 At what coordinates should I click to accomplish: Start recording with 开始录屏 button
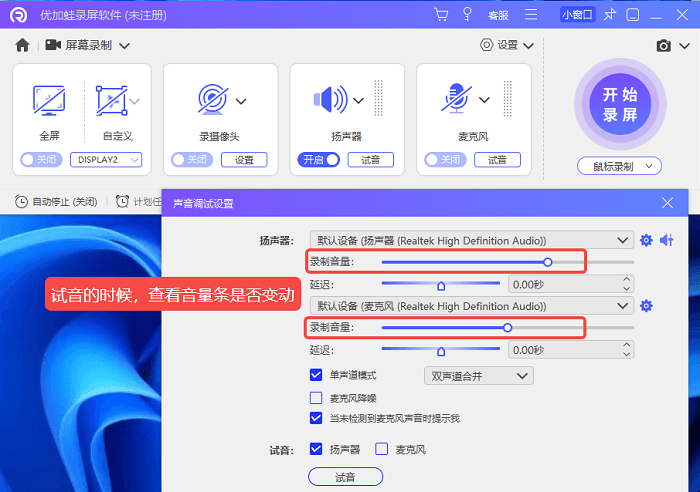(620, 104)
